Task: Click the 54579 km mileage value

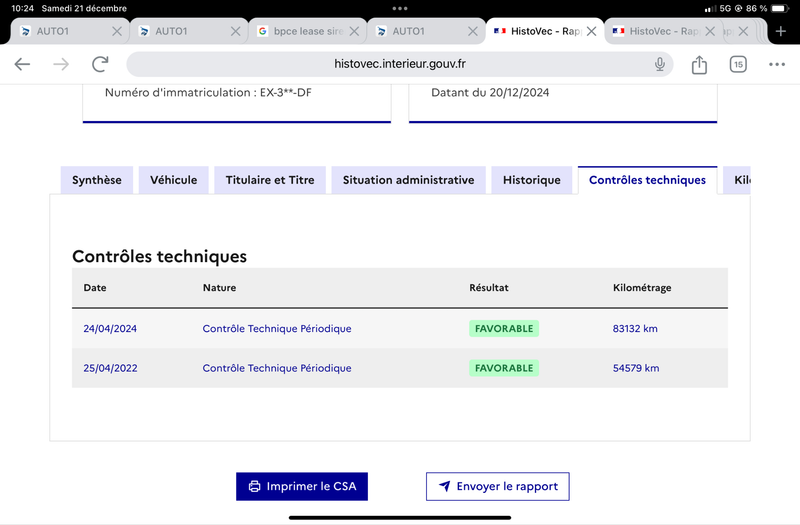Action: tap(636, 368)
